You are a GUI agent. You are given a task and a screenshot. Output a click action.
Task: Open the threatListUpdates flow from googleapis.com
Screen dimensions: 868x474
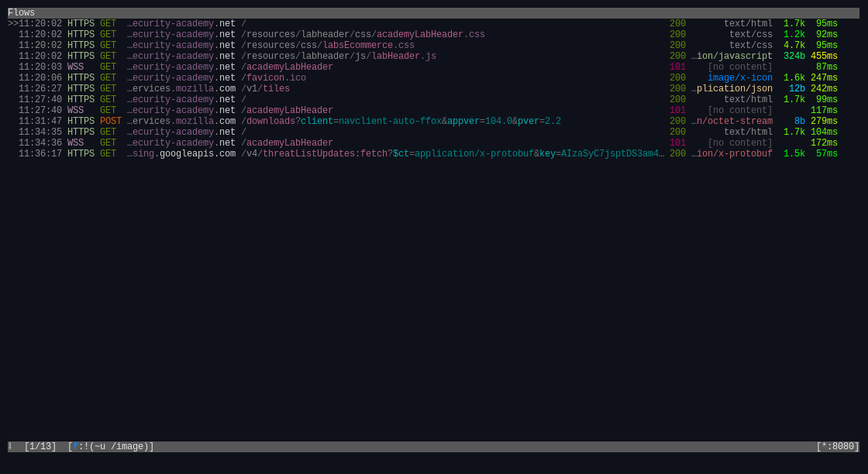pyautogui.click(x=387, y=153)
